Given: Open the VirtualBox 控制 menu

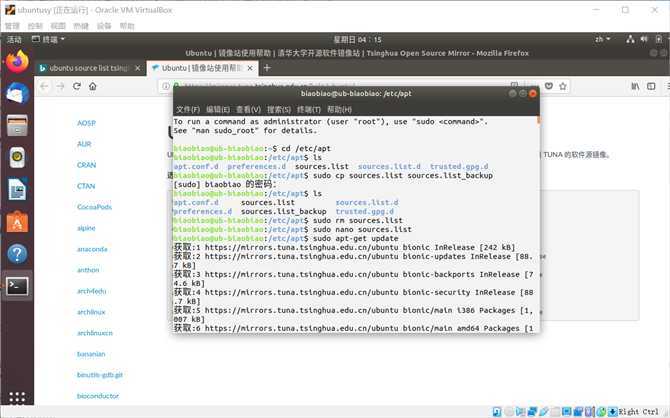Looking at the screenshot, I should (35, 26).
